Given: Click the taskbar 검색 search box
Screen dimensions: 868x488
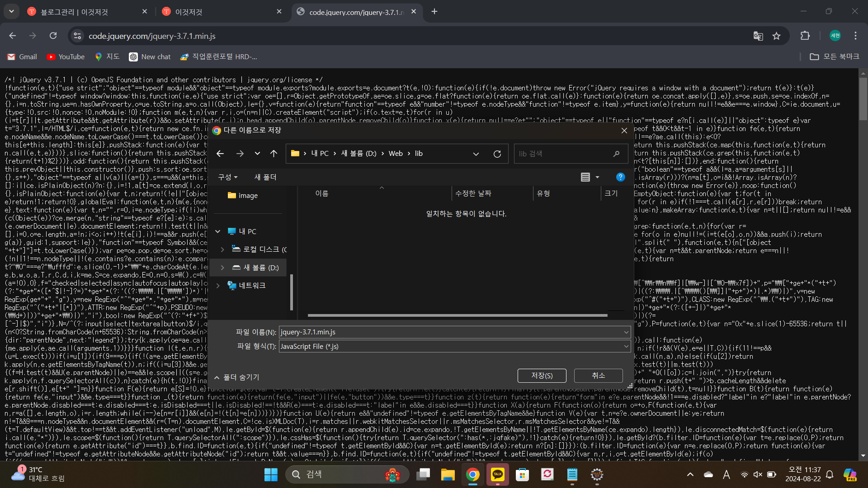Looking at the screenshot, I should point(347,474).
